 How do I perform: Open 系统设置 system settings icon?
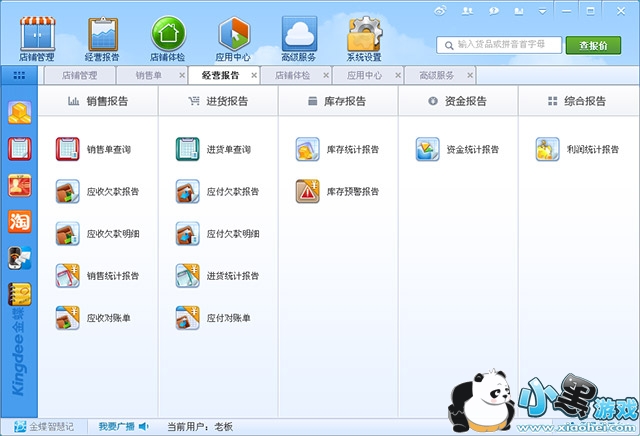(364, 39)
